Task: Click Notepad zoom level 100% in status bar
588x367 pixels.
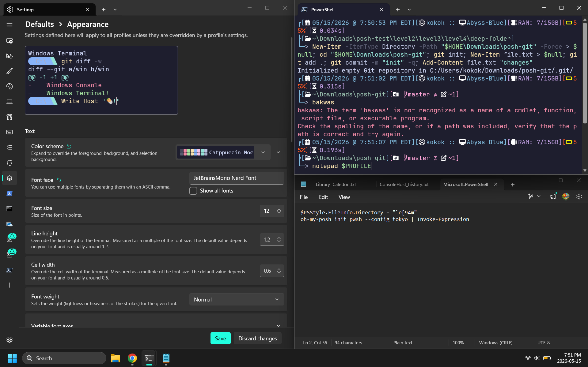Action: point(458,343)
